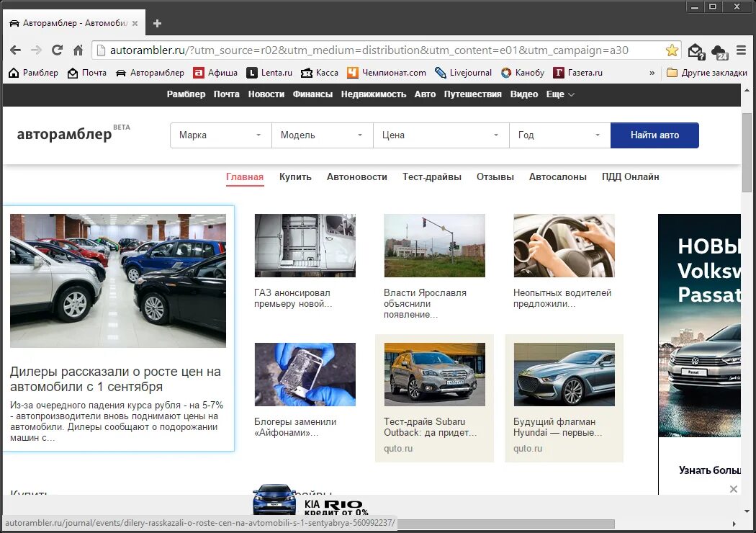756x533 pixels.
Task: Open the cloud extension icon with the 24 badge
Action: (x=720, y=52)
